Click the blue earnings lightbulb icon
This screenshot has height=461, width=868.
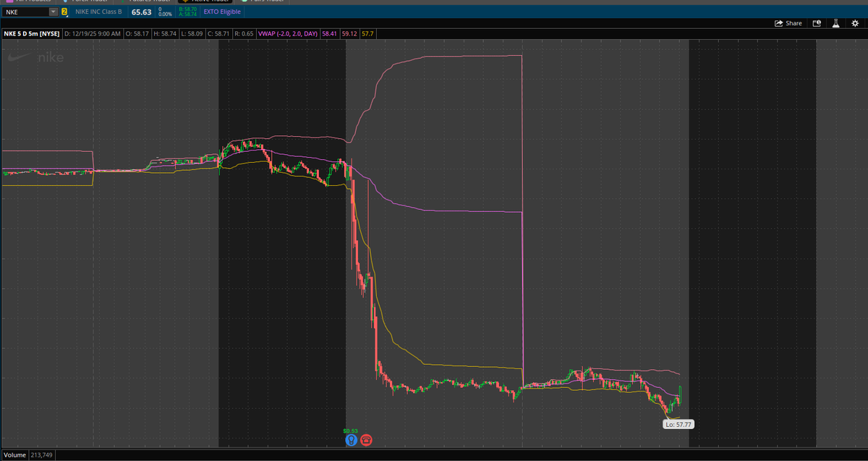pyautogui.click(x=351, y=439)
